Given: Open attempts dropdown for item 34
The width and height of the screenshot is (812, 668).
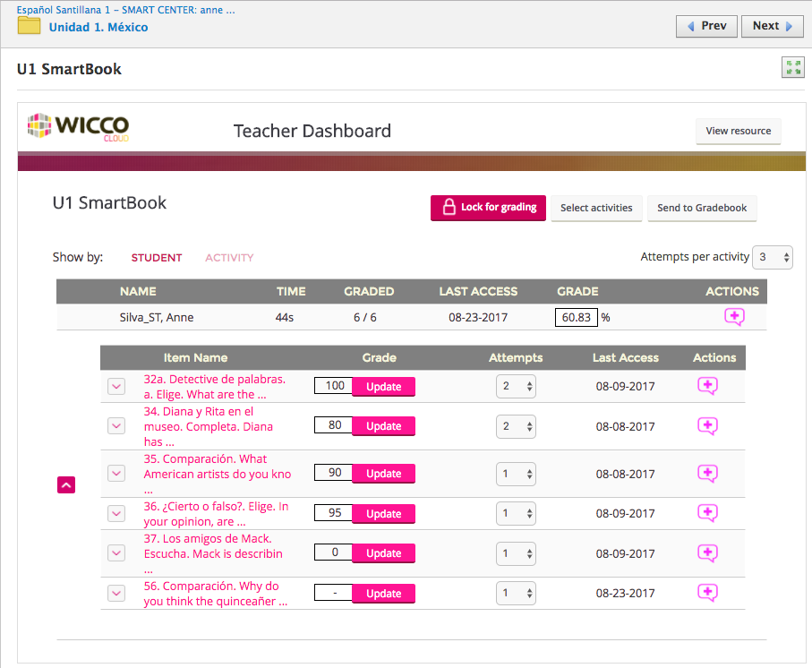Looking at the screenshot, I should pyautogui.click(x=516, y=427).
